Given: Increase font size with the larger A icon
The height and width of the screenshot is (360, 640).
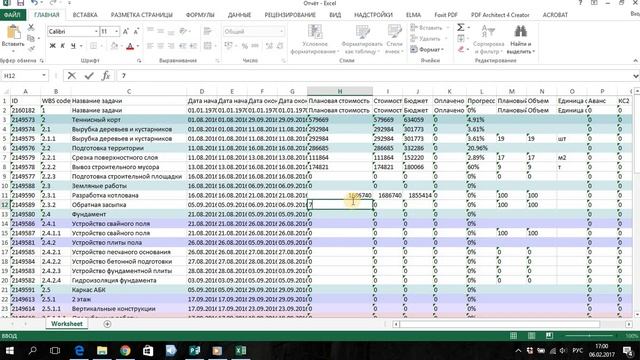Looking at the screenshot, I should [x=126, y=31].
